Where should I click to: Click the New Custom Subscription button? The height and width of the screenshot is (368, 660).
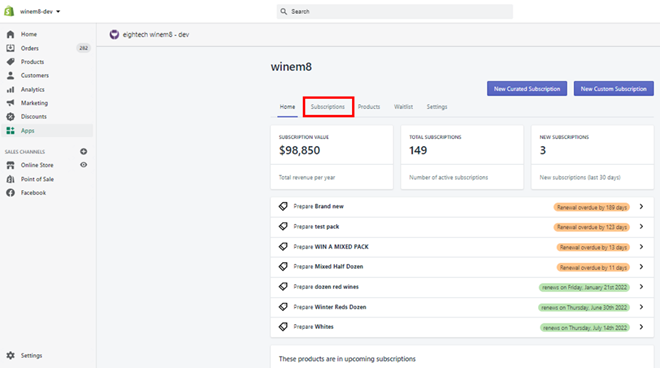coord(614,89)
